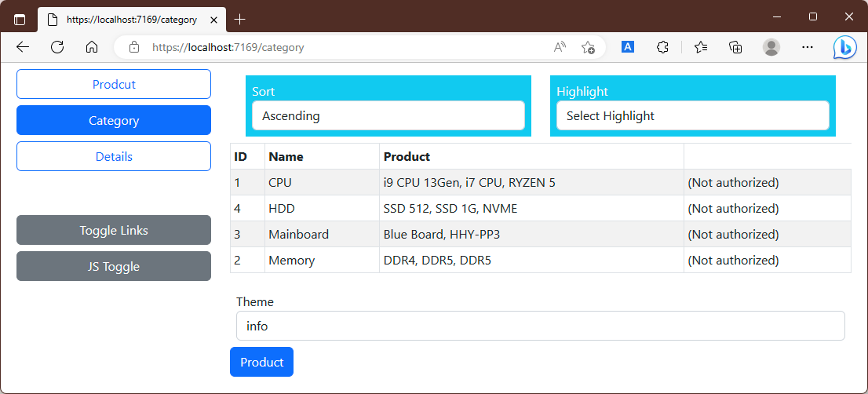Click the ID column header
The height and width of the screenshot is (394, 868).
[247, 157]
